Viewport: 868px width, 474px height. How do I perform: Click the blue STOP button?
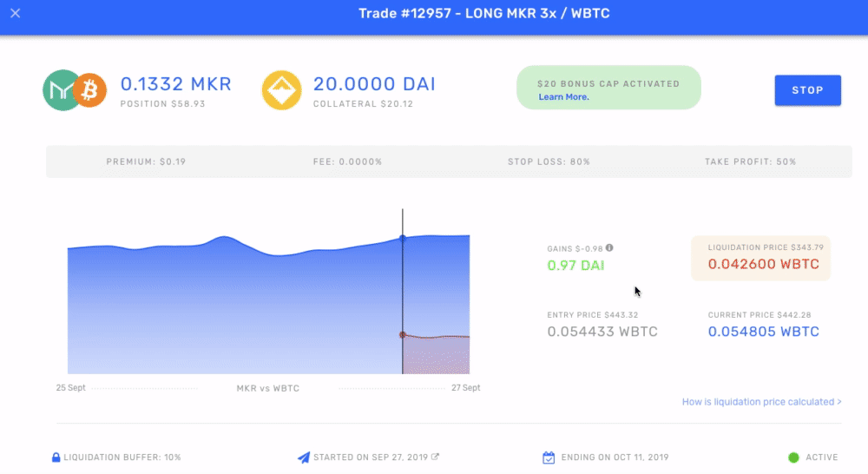tap(807, 90)
